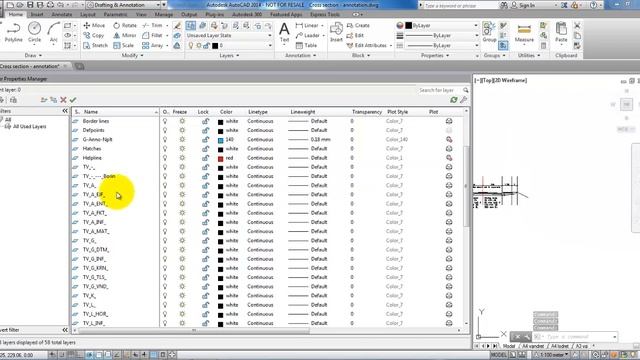Insert a Table
Viewport: 640px width, 360px height.
coord(307,45)
